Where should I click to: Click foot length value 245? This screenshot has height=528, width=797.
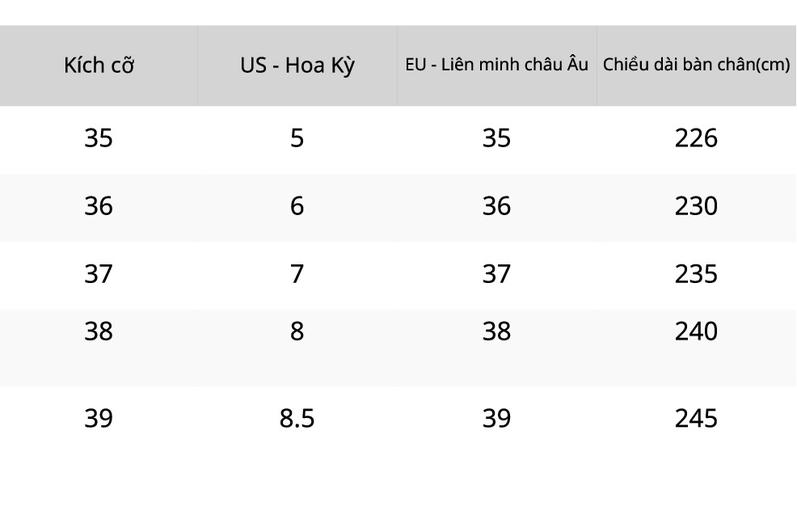pyautogui.click(x=696, y=419)
